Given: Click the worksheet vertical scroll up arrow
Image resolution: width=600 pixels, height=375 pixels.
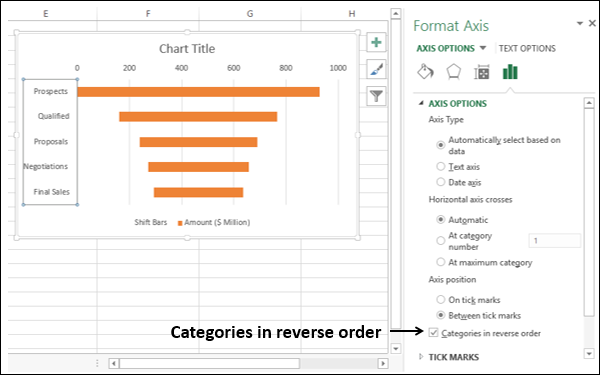Looking at the screenshot, I should [396, 14].
